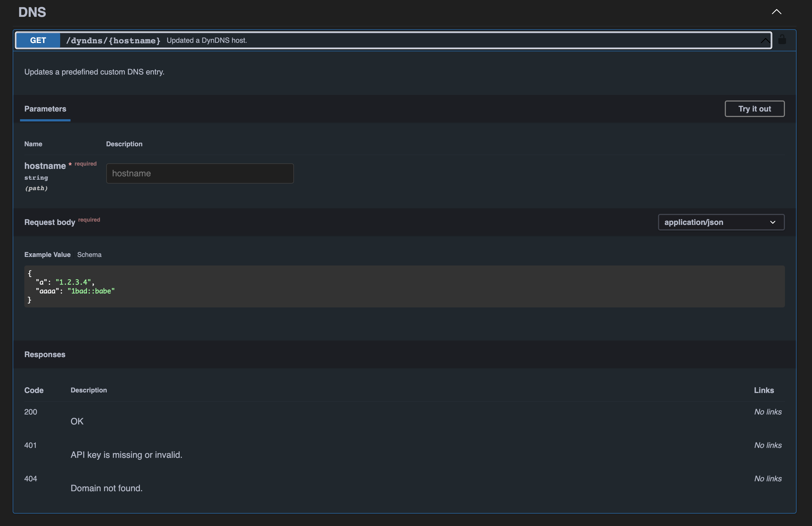
Task: Click the Responses section header
Action: click(x=45, y=354)
